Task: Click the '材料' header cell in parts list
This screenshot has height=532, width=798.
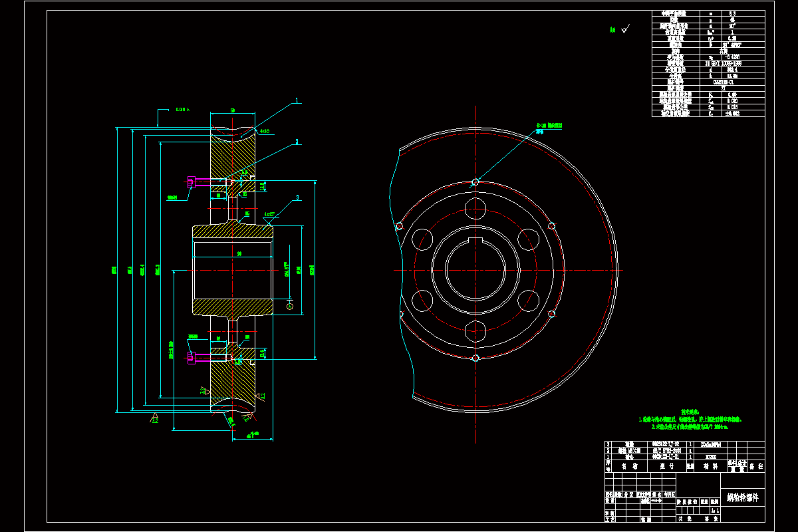Action: (710, 467)
